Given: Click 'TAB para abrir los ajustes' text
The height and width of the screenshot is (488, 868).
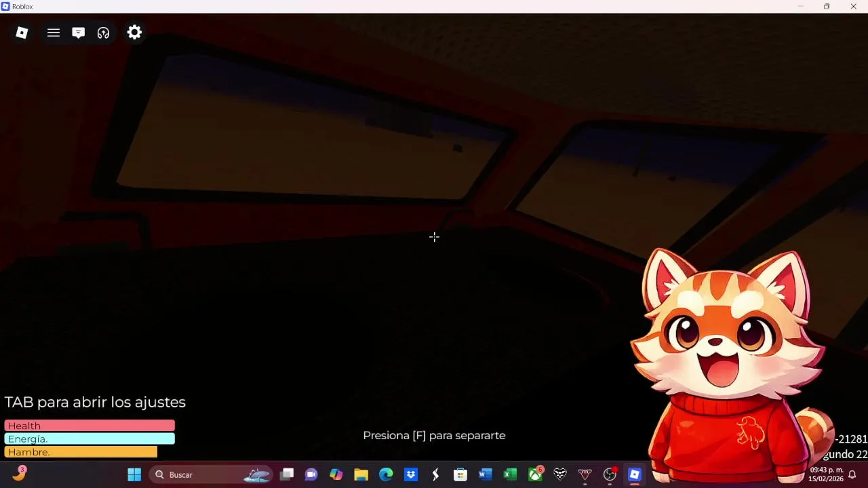Looking at the screenshot, I should (x=95, y=402).
